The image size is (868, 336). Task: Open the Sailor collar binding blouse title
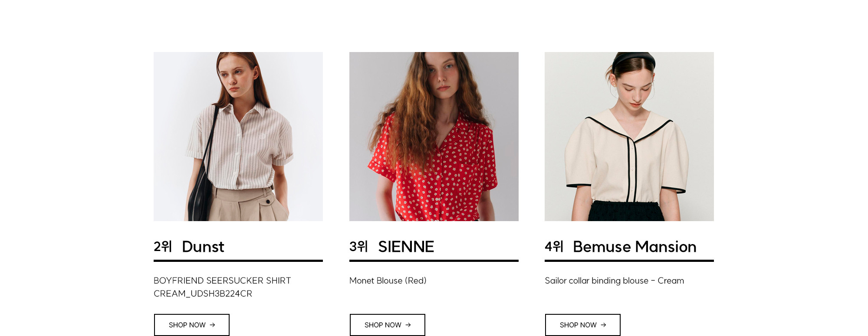point(614,281)
